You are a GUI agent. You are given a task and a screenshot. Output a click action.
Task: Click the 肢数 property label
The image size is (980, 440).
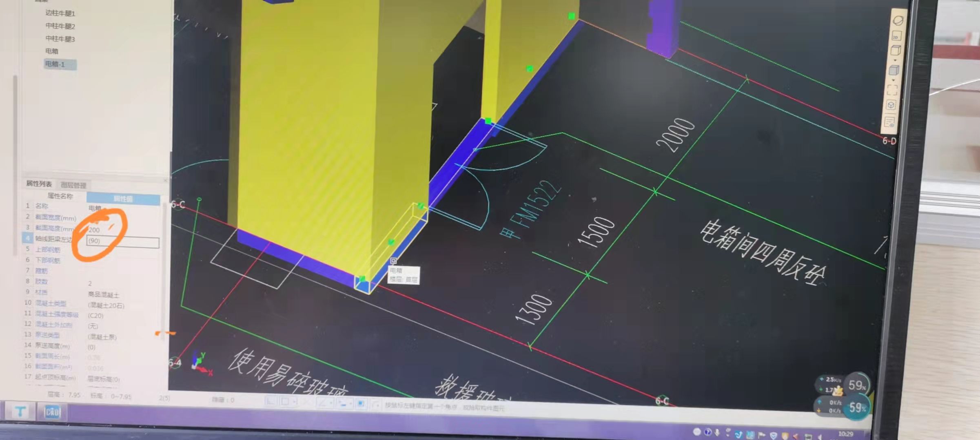click(41, 281)
